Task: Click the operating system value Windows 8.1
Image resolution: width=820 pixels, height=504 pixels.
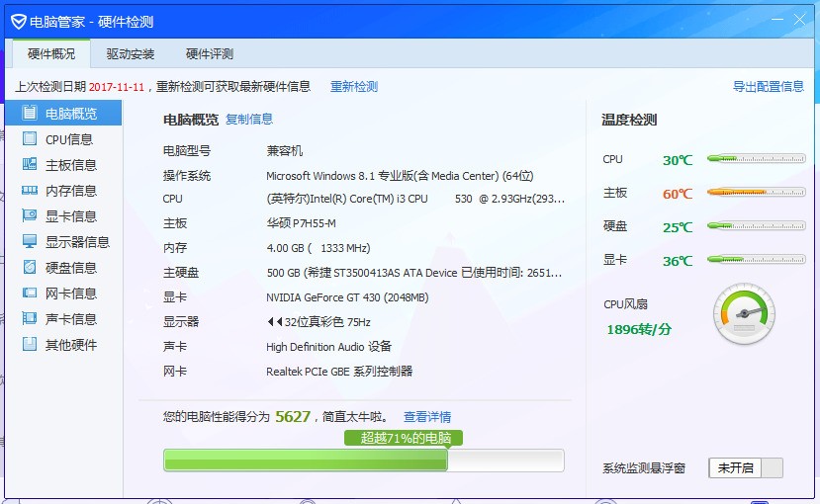Action: 400,176
